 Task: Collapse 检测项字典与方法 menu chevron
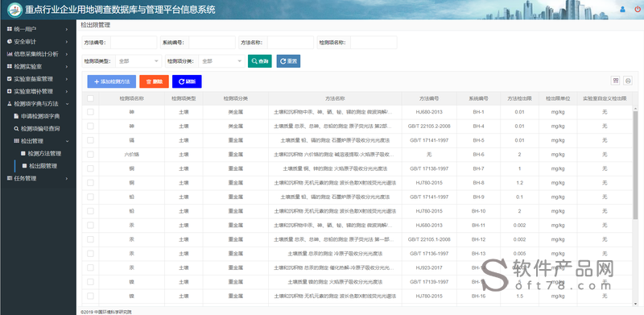tap(67, 104)
